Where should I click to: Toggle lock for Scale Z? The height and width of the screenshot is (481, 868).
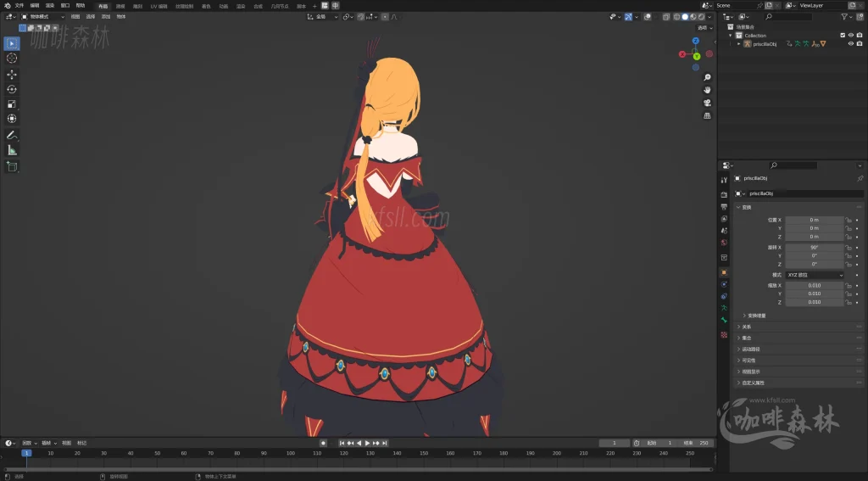848,303
